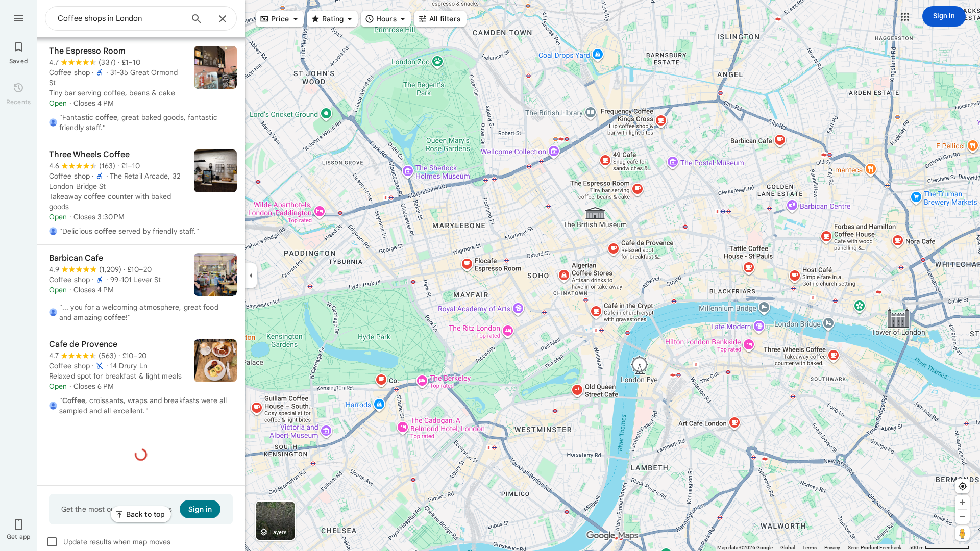Select Harrods shopping pin

[x=379, y=405]
